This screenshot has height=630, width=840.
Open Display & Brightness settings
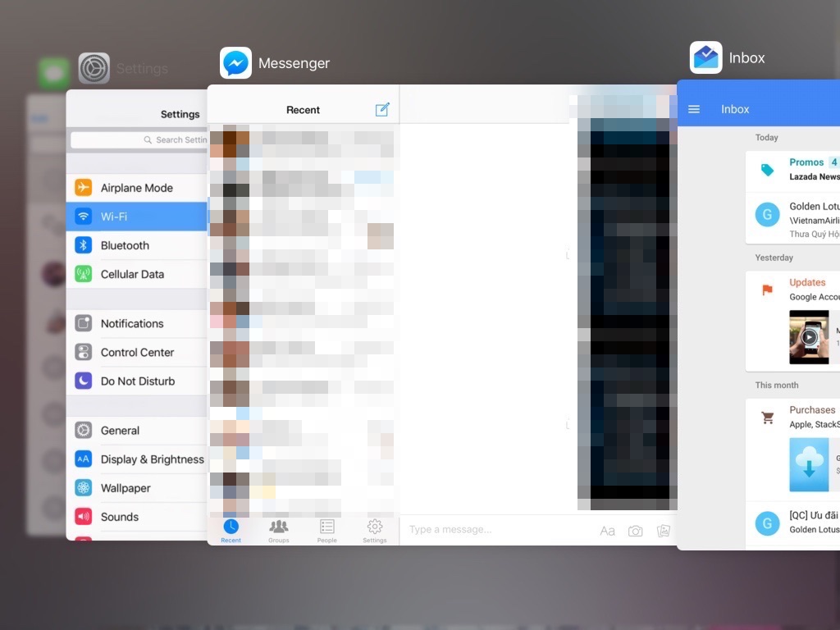click(x=136, y=459)
